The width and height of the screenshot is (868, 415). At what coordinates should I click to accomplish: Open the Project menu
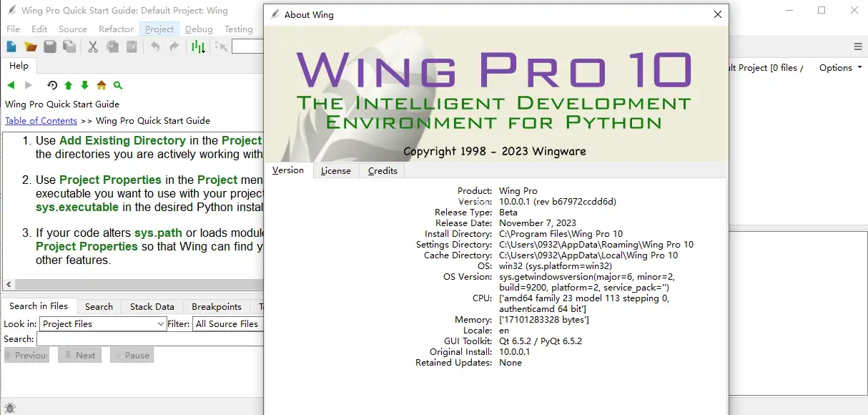click(159, 29)
